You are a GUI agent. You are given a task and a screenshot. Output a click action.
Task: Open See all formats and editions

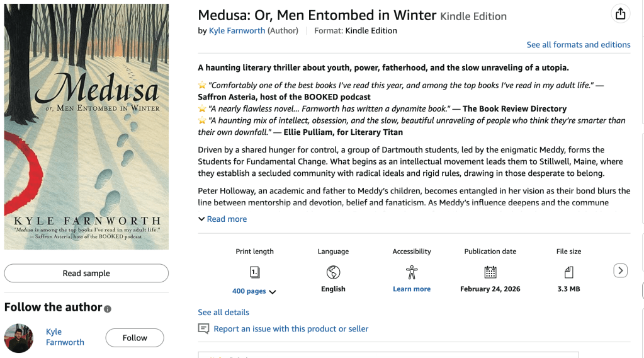pos(579,45)
